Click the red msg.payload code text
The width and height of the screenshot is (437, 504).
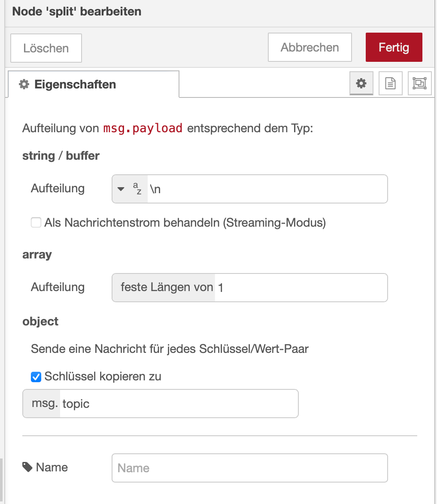pos(143,128)
